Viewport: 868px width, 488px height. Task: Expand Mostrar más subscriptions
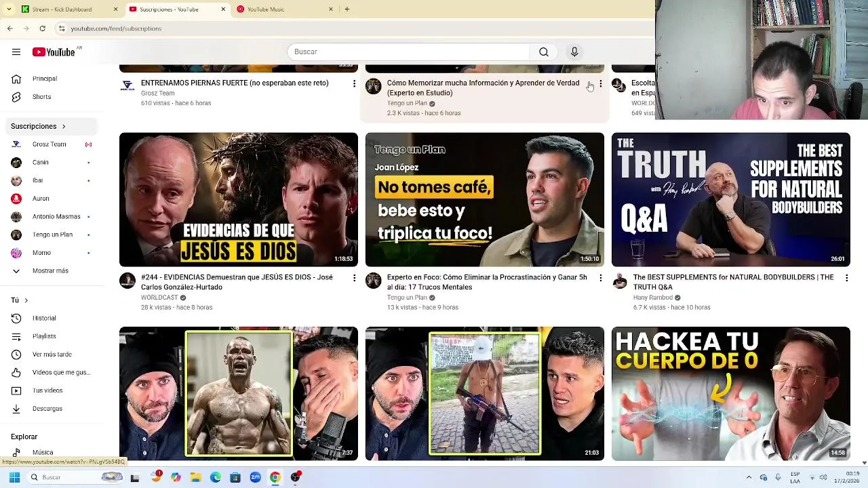coord(51,270)
